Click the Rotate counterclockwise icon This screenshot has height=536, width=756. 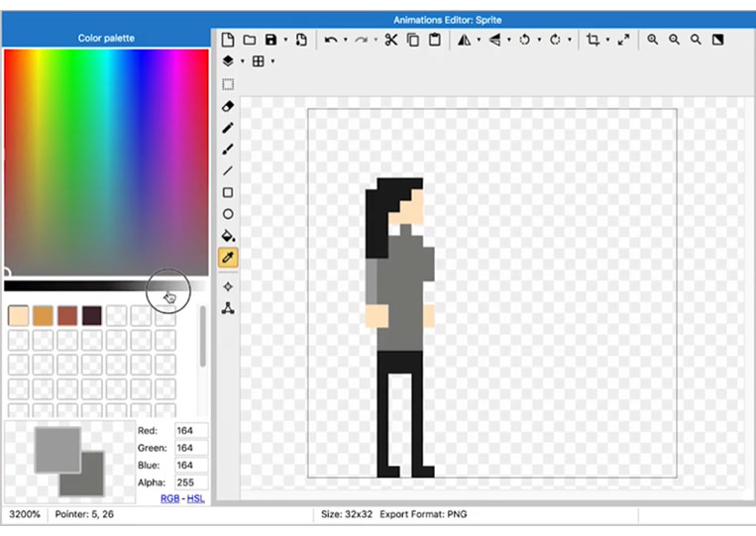(524, 40)
